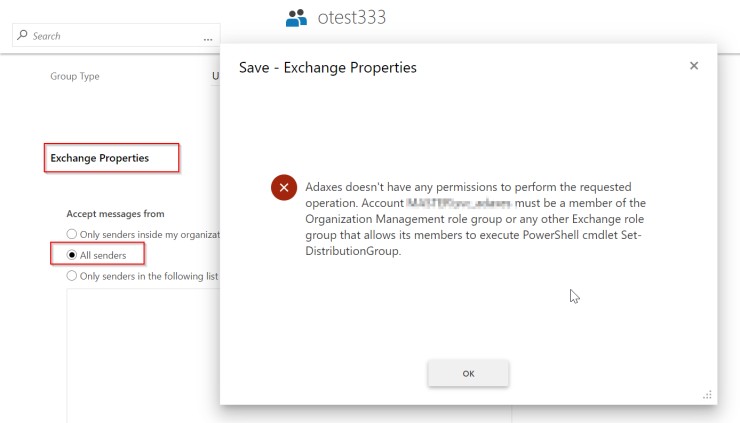Select Only senders inside my organization
The image size is (740, 423).
[x=72, y=234]
